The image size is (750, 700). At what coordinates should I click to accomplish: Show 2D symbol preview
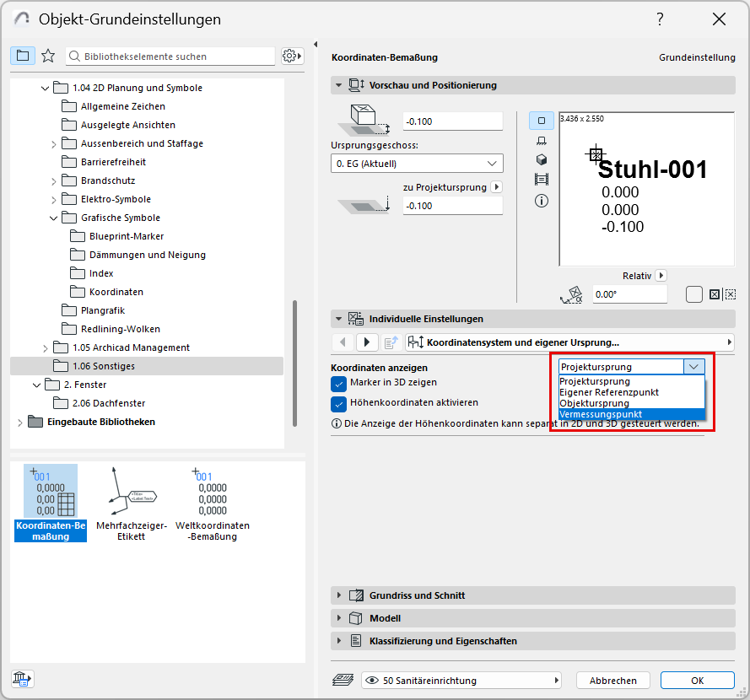click(x=542, y=121)
